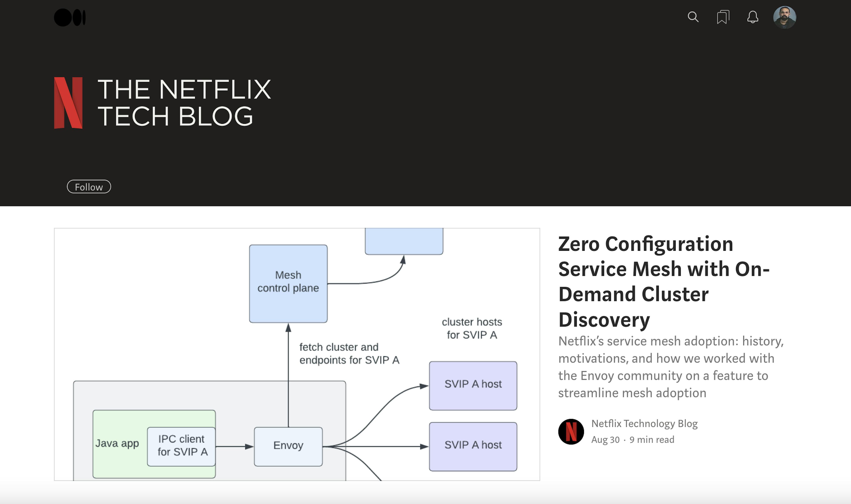Click the user profile avatar icon
Screen dimensions: 851x504
(784, 17)
